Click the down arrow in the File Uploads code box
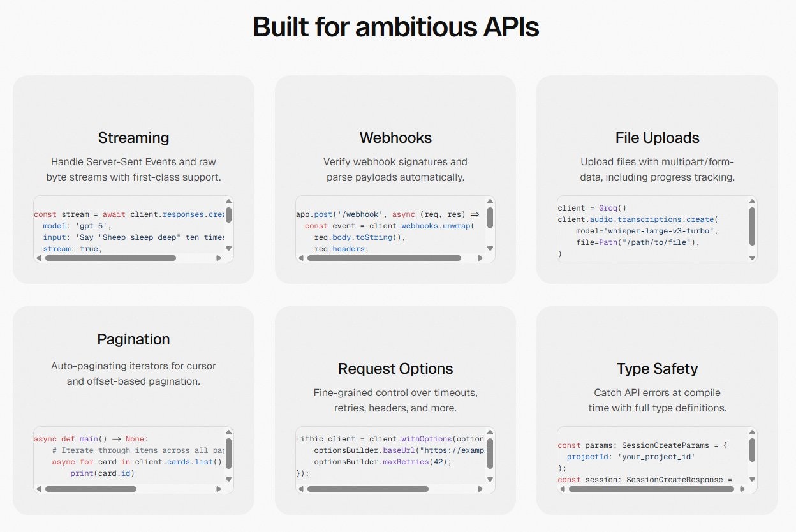The width and height of the screenshot is (796, 532). click(752, 258)
